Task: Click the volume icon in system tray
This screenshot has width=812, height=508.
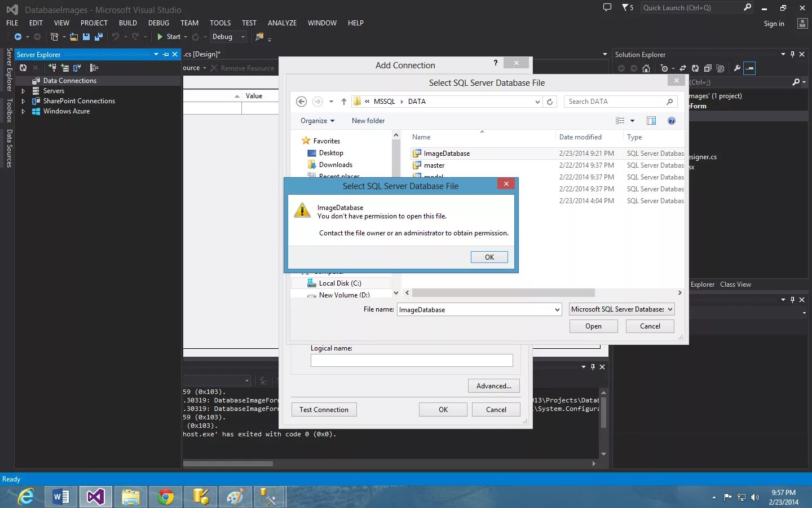Action: click(x=755, y=497)
